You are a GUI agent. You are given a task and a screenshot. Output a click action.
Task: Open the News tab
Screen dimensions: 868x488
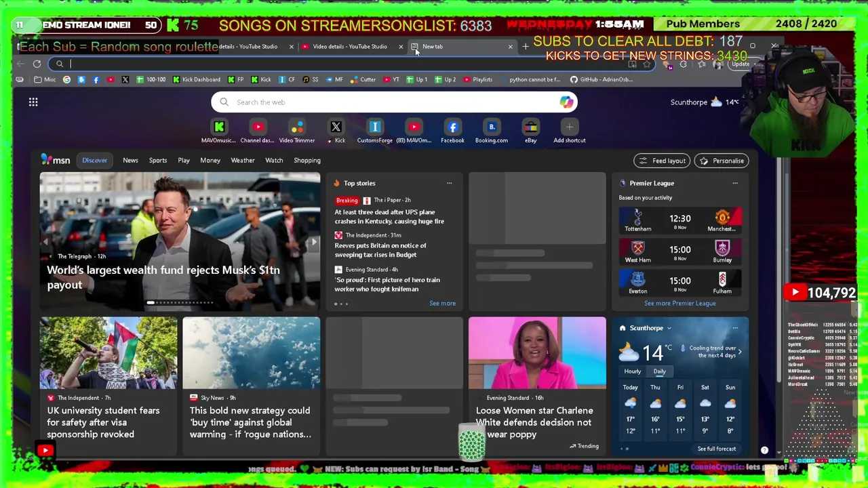coord(130,161)
